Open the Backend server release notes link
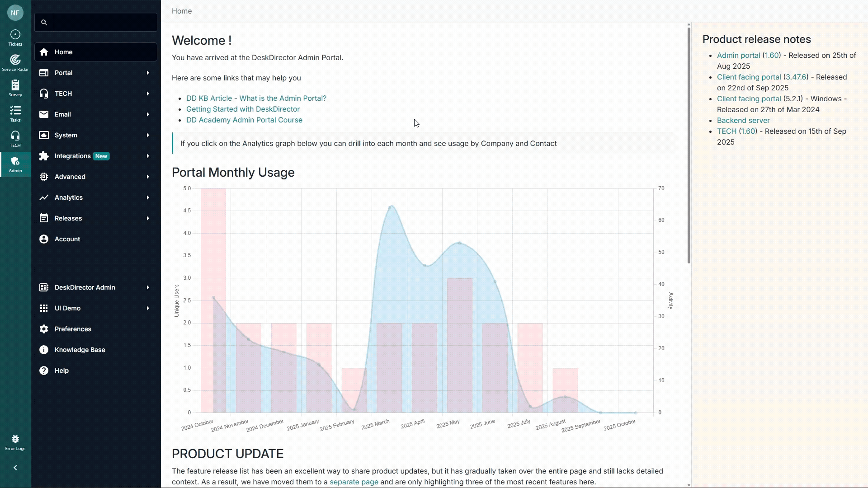Screen dimensions: 868x488 (743, 120)
